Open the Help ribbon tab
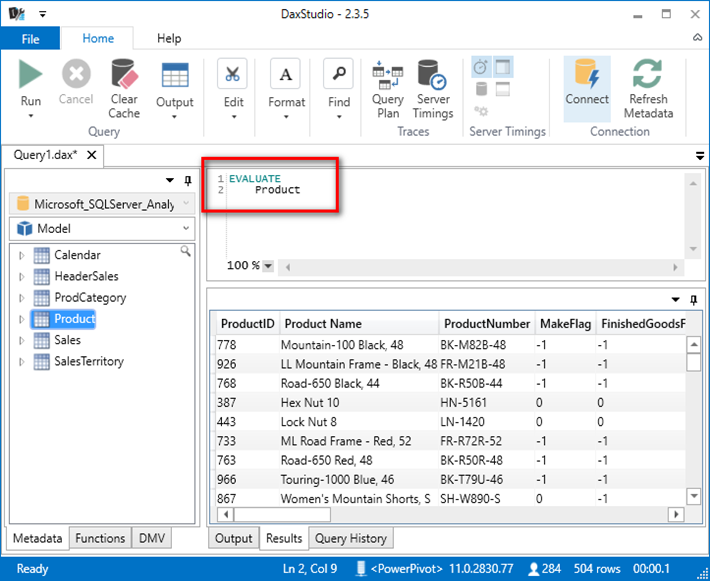 tap(169, 38)
